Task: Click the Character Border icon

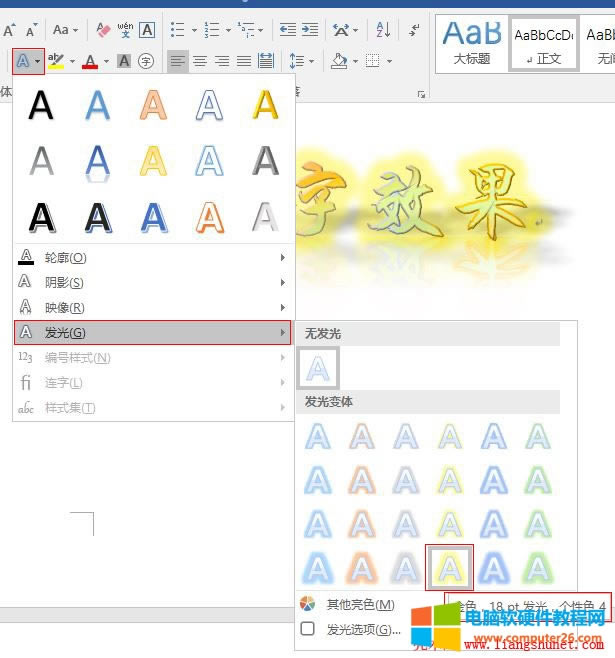Action: (147, 30)
